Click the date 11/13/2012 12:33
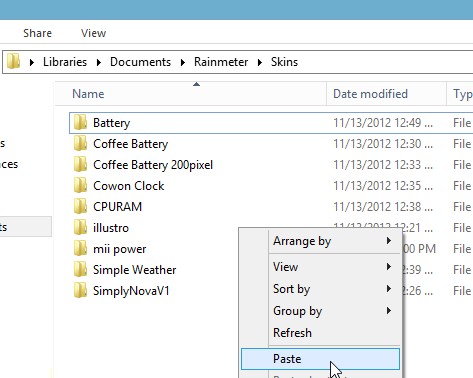This screenshot has height=378, width=473. tap(383, 165)
